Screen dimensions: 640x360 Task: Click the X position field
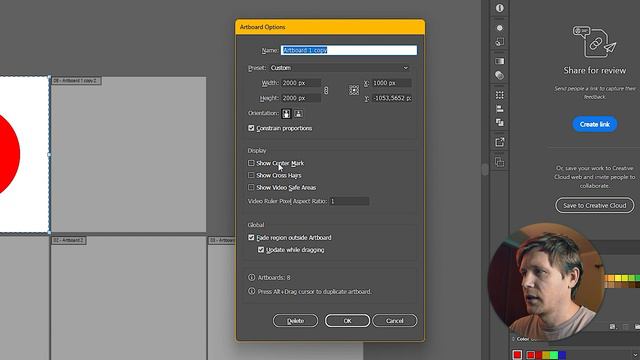(x=391, y=83)
